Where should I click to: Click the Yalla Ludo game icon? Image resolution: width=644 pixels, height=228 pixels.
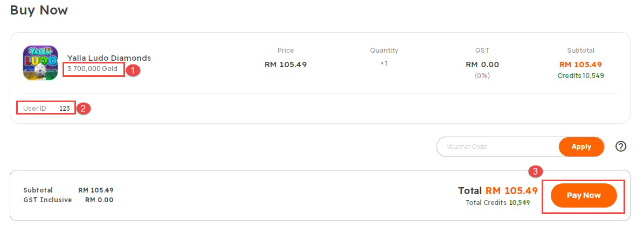coord(40,63)
